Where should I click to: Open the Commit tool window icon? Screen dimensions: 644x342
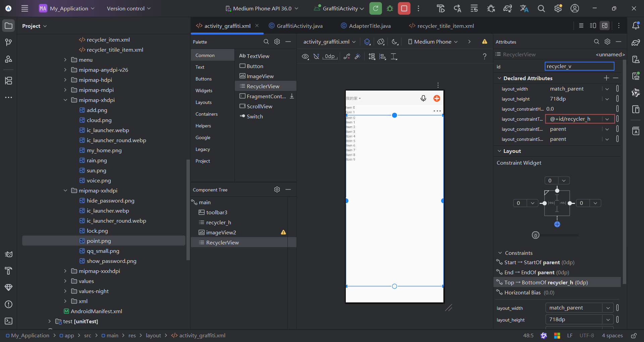click(x=9, y=42)
